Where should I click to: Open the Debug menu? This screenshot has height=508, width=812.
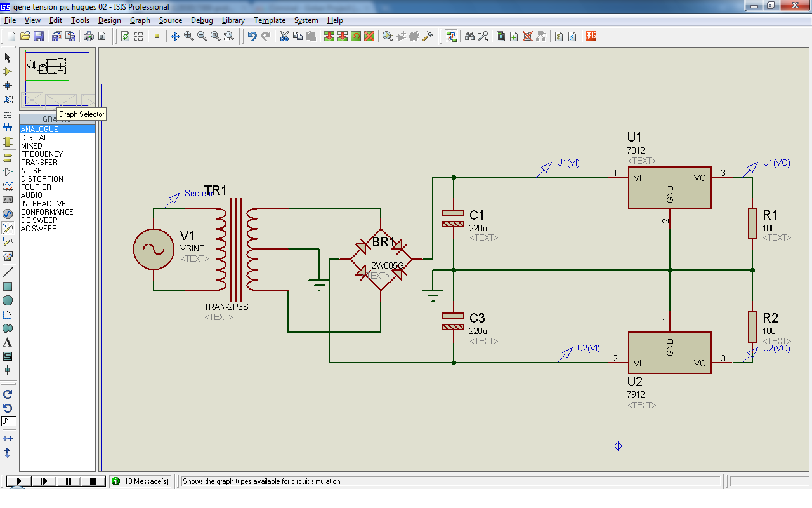pos(202,20)
